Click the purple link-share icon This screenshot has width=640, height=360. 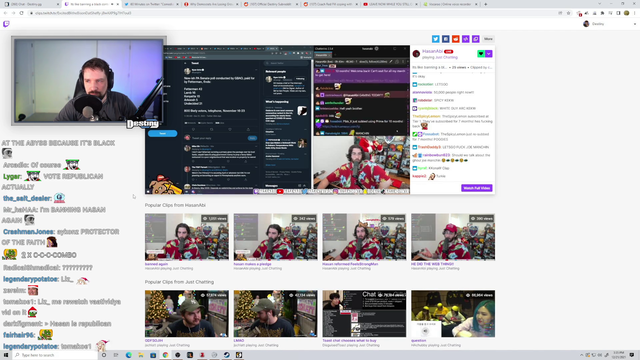(x=466, y=39)
